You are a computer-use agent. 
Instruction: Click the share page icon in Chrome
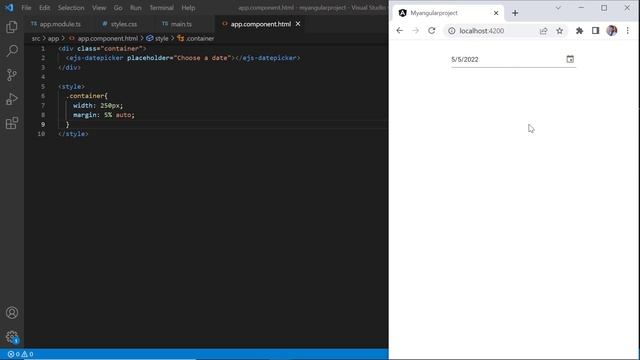tap(543, 31)
